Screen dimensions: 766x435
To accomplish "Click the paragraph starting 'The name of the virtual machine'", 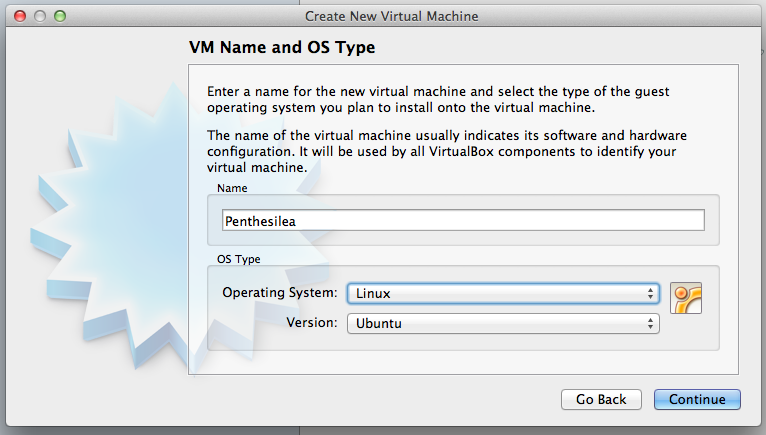I will 447,151.
